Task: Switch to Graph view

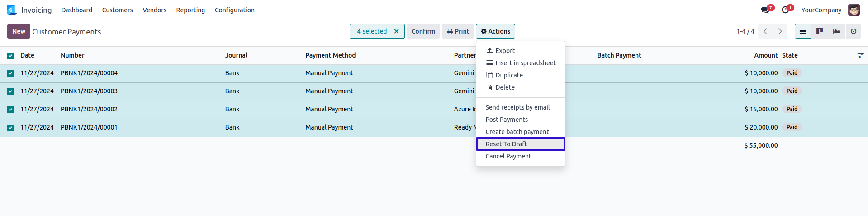Action: 836,31
